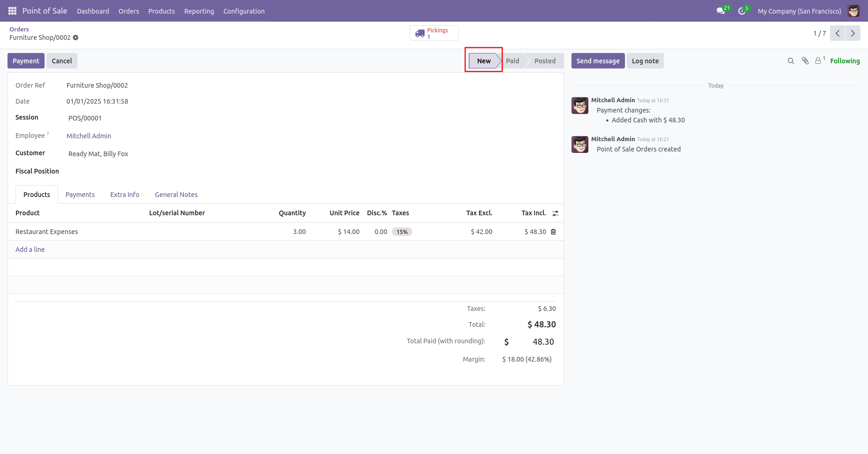Click Mitchell Admin avatar on Payment changes message
This screenshot has height=454, width=868.
580,106
